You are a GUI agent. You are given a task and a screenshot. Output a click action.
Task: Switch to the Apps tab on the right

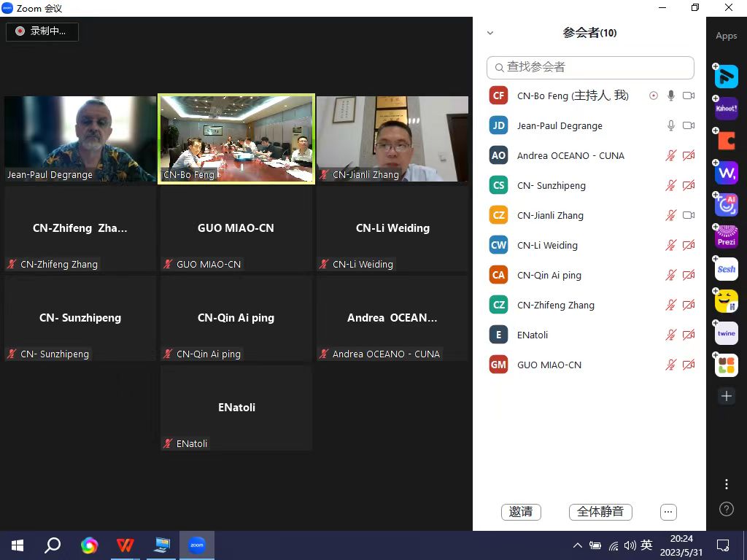726,35
